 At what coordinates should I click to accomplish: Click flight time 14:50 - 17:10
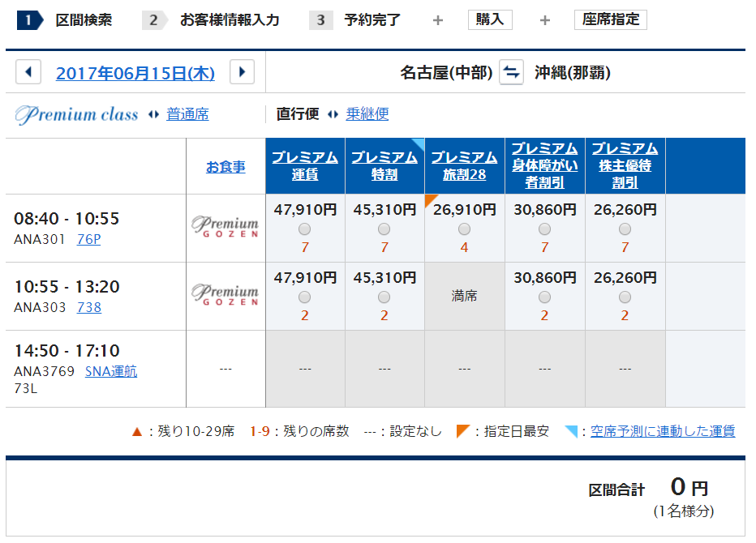tap(67, 351)
